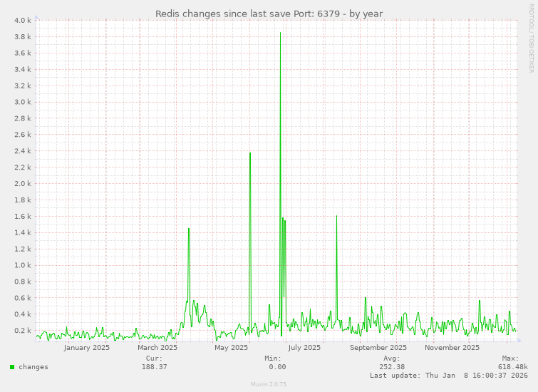Viewport: 538px width, 392px height.
Task: Click the '0.6 k' y-axis label
Action: [x=23, y=298]
